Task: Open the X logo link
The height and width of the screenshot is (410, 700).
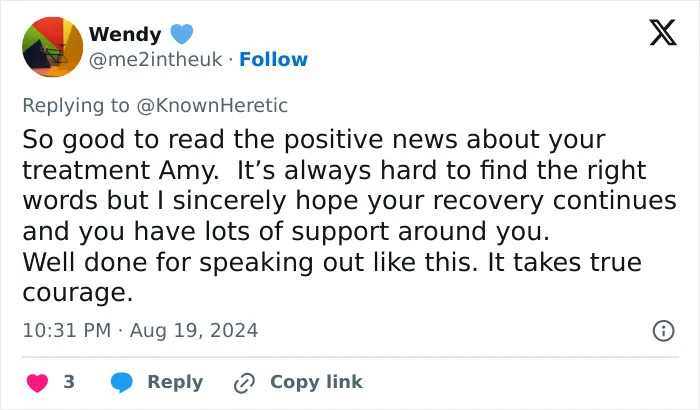Action: (x=663, y=32)
